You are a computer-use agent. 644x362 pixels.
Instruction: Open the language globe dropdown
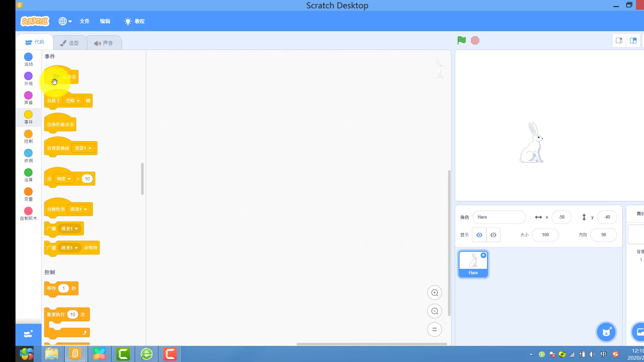65,21
